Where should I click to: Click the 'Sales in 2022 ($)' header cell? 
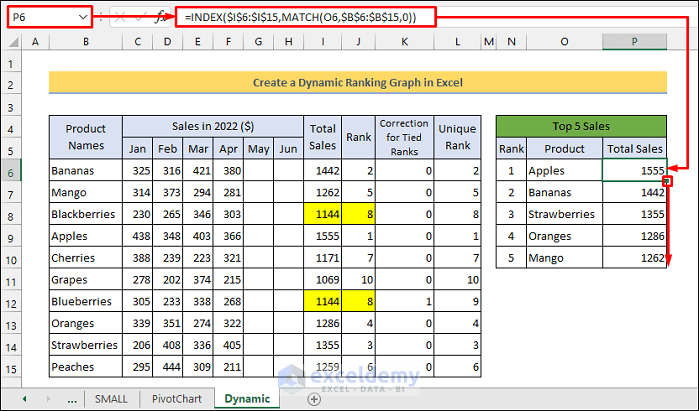coord(213,127)
